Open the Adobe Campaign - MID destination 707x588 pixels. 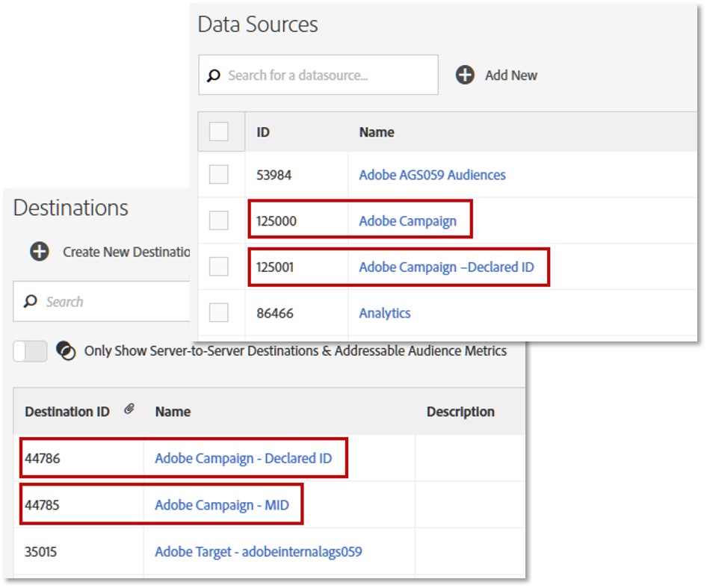pyautogui.click(x=222, y=505)
